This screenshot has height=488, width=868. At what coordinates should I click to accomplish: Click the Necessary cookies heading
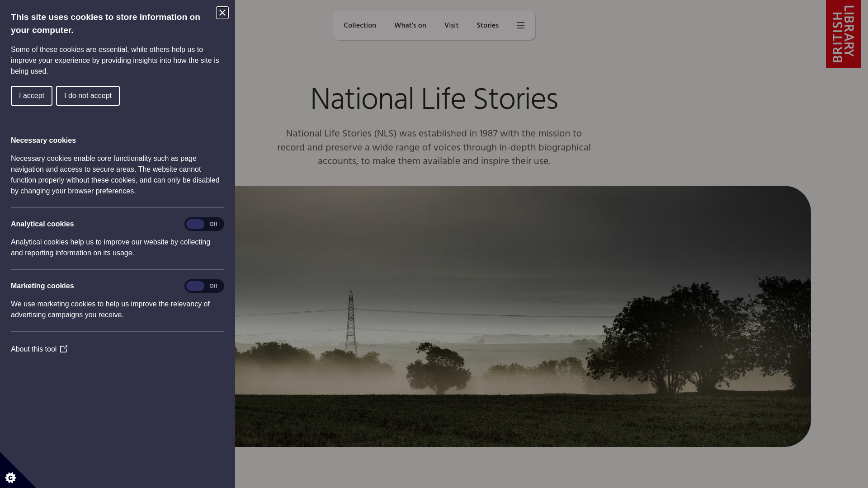pos(43,141)
